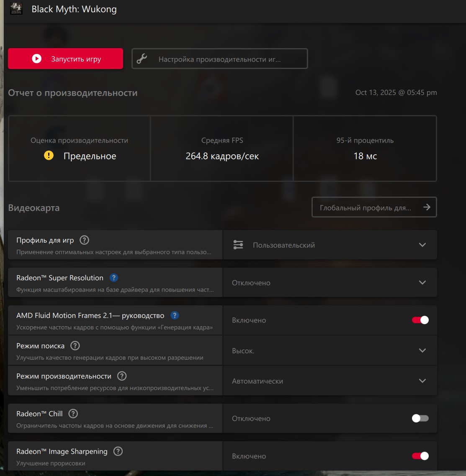Click the AMD Fluid Motion Frames 2.1 label

click(x=90, y=315)
